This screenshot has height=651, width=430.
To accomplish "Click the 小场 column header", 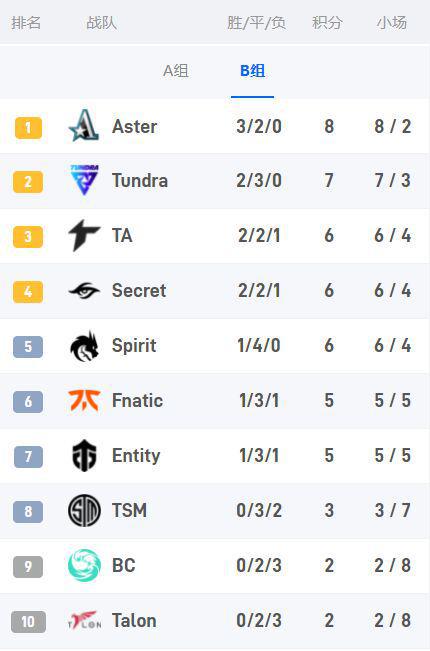I will click(x=392, y=22).
